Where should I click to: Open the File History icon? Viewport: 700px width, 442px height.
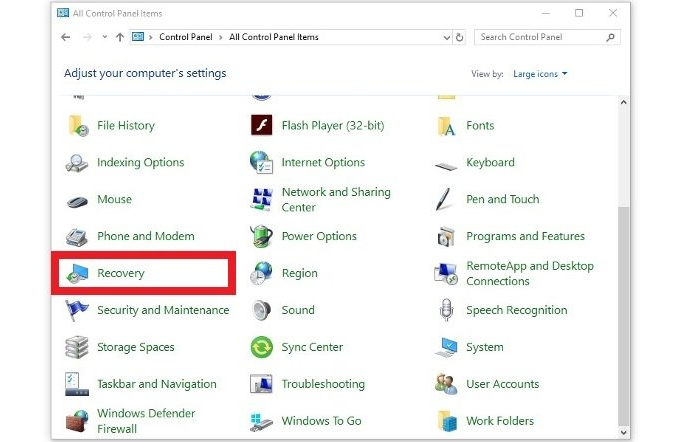pos(78,125)
